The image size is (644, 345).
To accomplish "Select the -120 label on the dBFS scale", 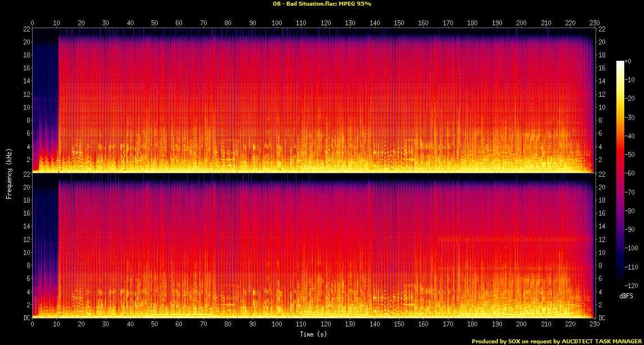I will coord(633,286).
